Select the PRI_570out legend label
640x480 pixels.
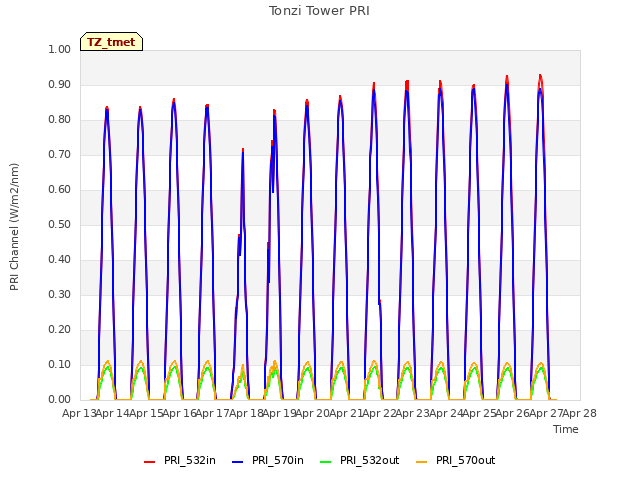[x=465, y=460]
